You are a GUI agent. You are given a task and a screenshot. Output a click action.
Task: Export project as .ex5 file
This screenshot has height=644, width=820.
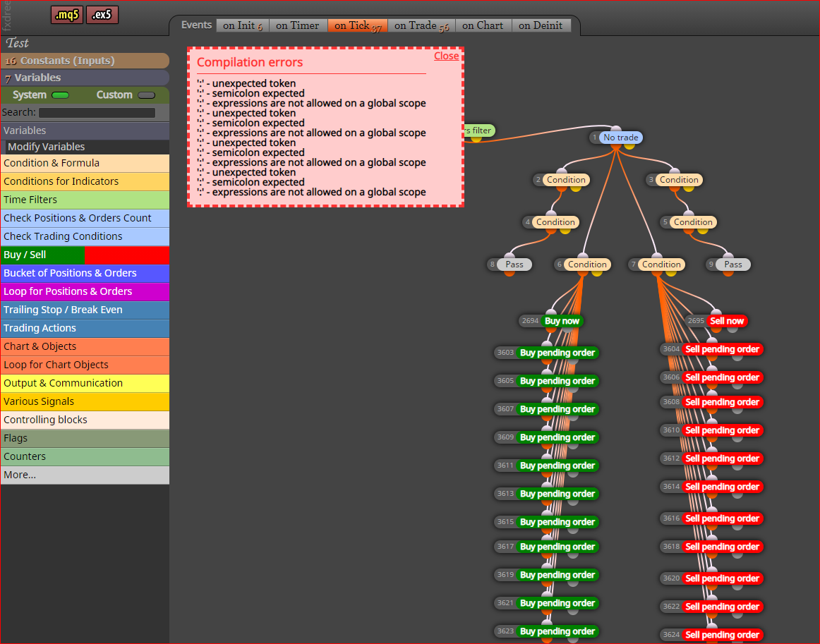click(x=102, y=15)
